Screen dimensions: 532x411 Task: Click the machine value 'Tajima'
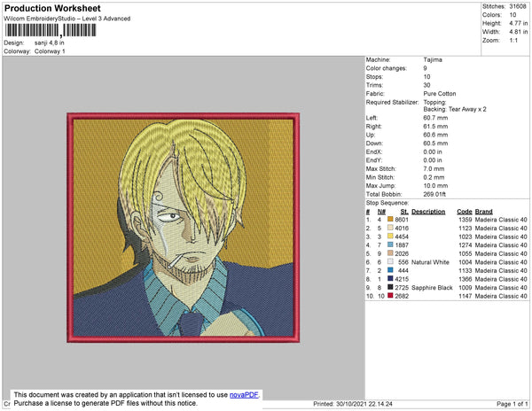click(433, 60)
